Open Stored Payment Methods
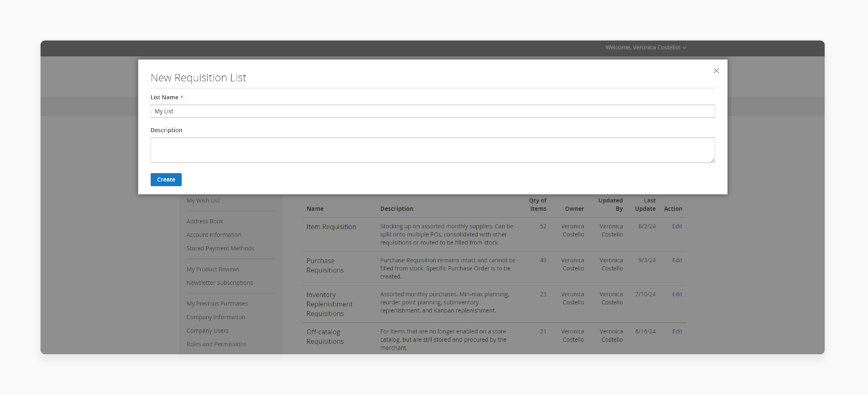 [220, 248]
